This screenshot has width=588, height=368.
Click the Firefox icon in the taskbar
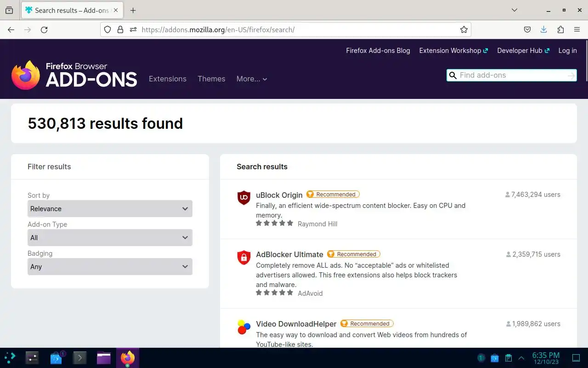(x=128, y=357)
